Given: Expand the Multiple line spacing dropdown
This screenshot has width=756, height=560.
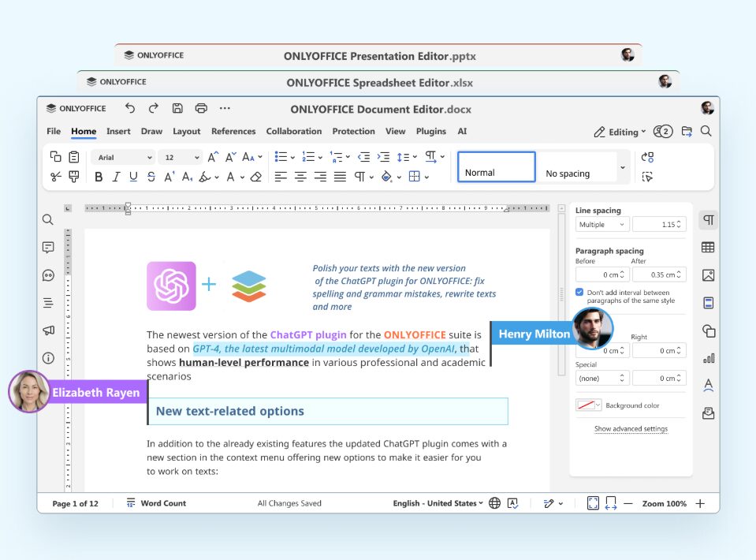Looking at the screenshot, I should tap(601, 224).
